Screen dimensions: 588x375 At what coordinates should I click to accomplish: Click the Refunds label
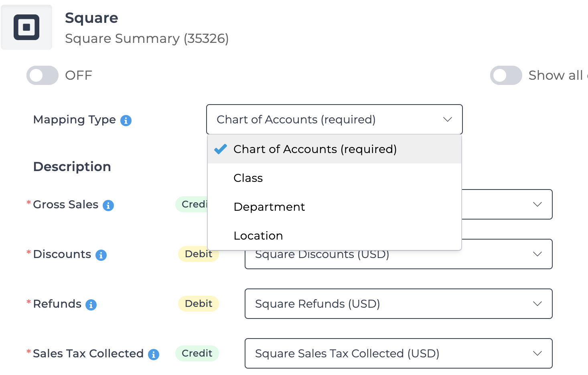[x=57, y=304]
